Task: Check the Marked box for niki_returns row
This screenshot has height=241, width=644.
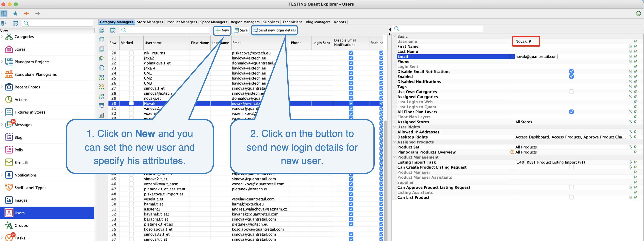Action: (131, 53)
